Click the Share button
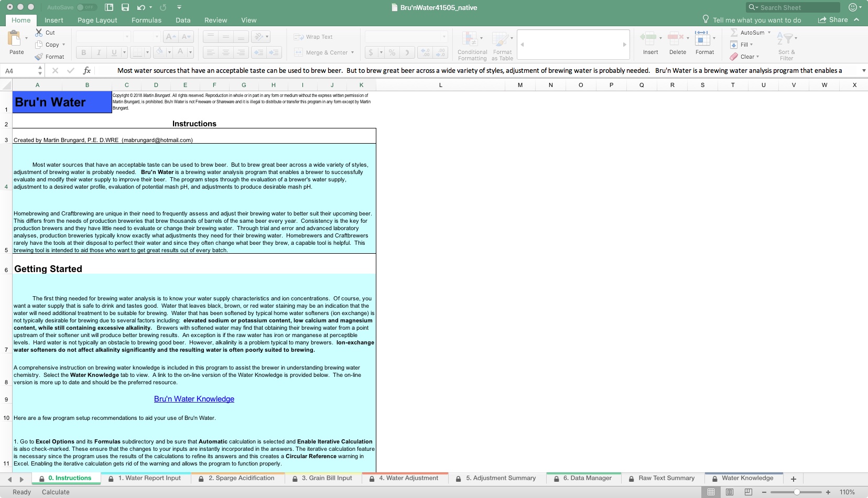Viewport: 868px width, 498px height. coord(833,20)
